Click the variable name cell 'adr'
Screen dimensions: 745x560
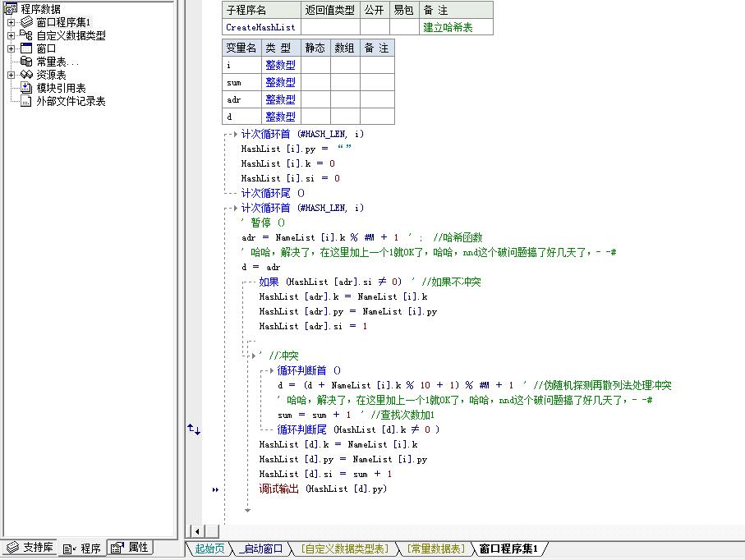pyautogui.click(x=241, y=99)
